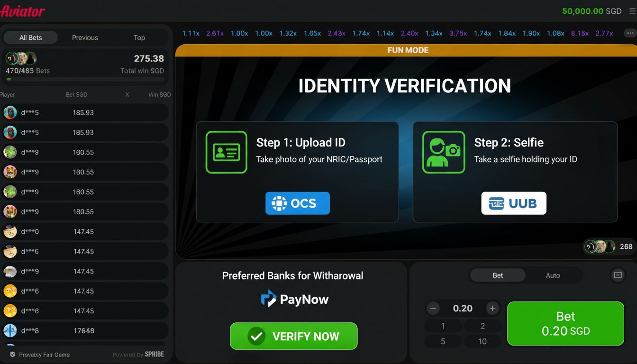Click the 275.38 total win value
Viewport: 637px width, 364px height.
149,58
